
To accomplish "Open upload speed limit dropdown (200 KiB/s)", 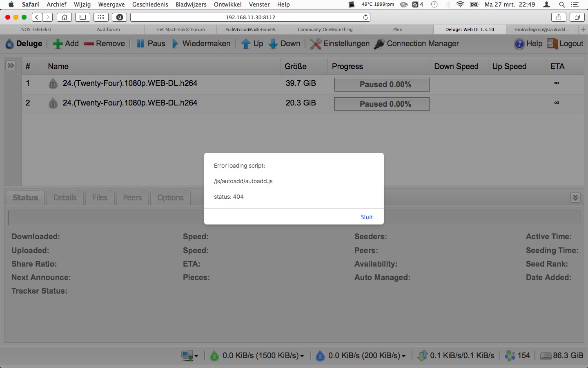I will point(361,356).
